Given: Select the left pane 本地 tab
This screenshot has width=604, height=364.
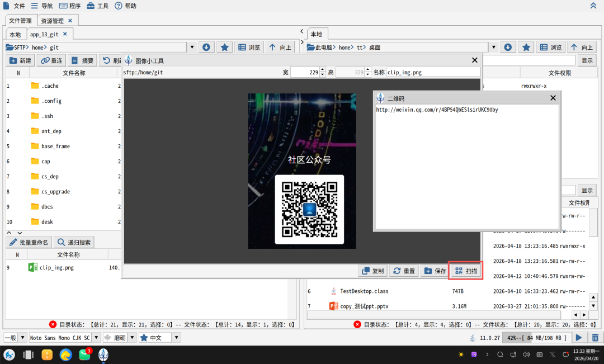Looking at the screenshot, I should coord(15,34).
